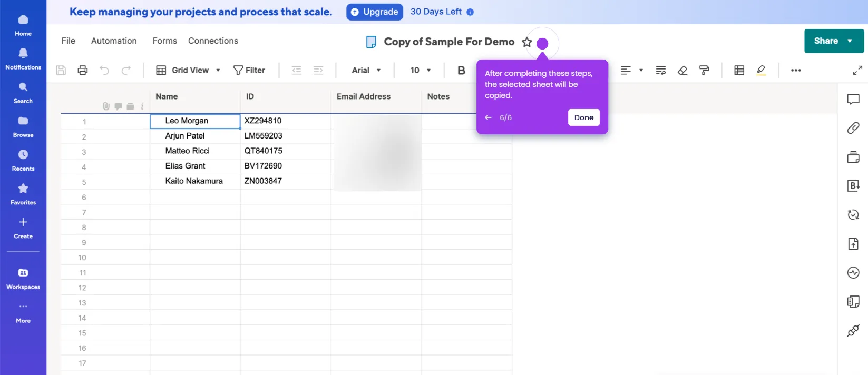This screenshot has height=375, width=868.
Task: Click Done in the tooltip
Action: click(x=584, y=117)
